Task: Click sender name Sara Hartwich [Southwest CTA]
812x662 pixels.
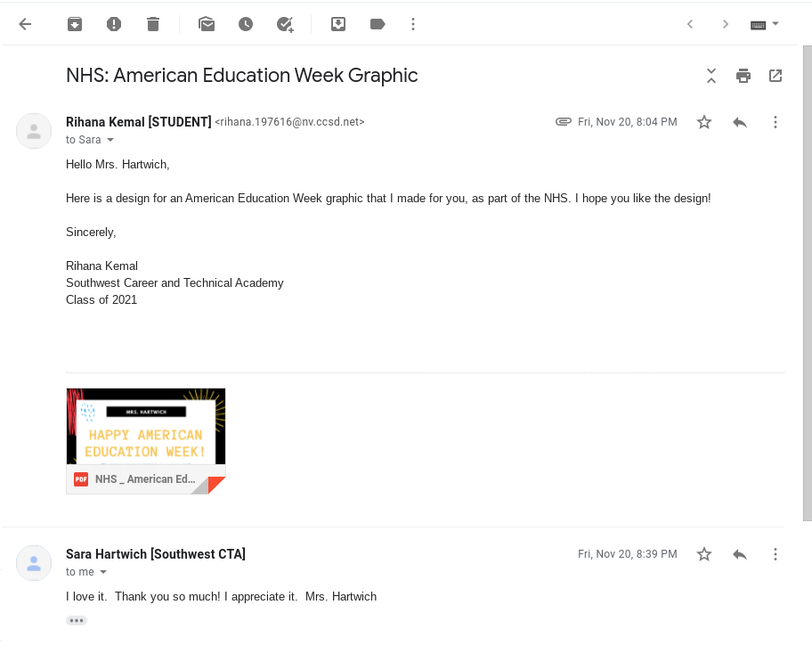Action: 155,554
